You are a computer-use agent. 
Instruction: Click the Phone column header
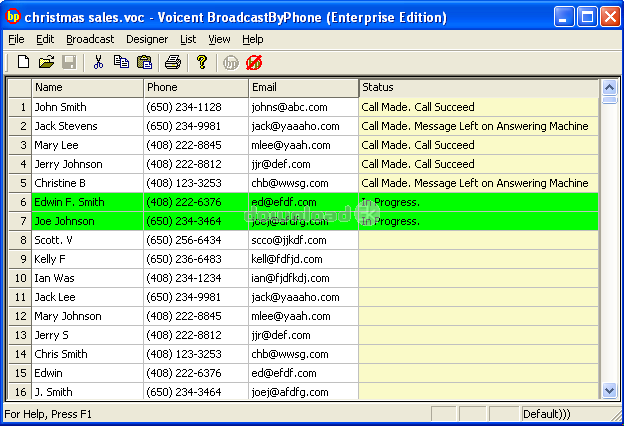pyautogui.click(x=196, y=88)
